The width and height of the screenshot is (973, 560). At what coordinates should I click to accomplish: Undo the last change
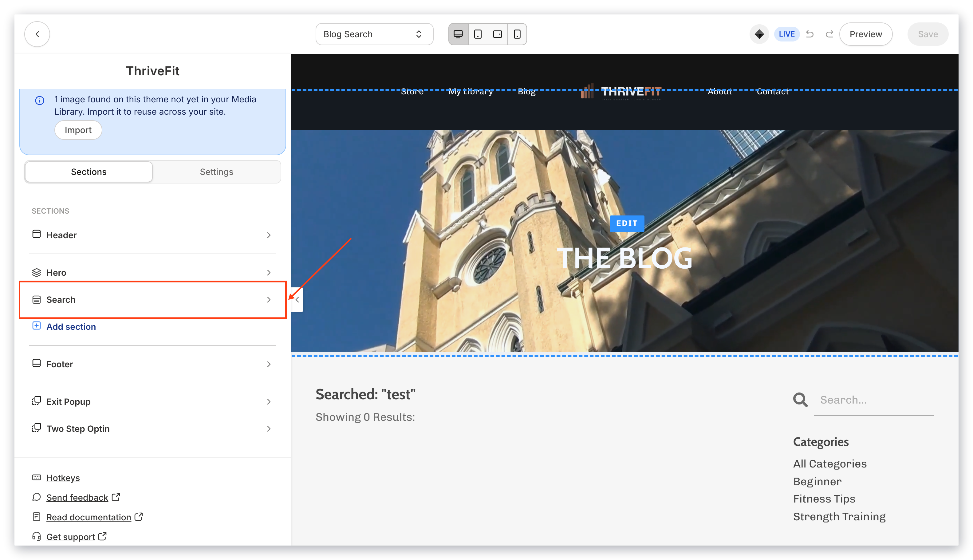(x=810, y=34)
